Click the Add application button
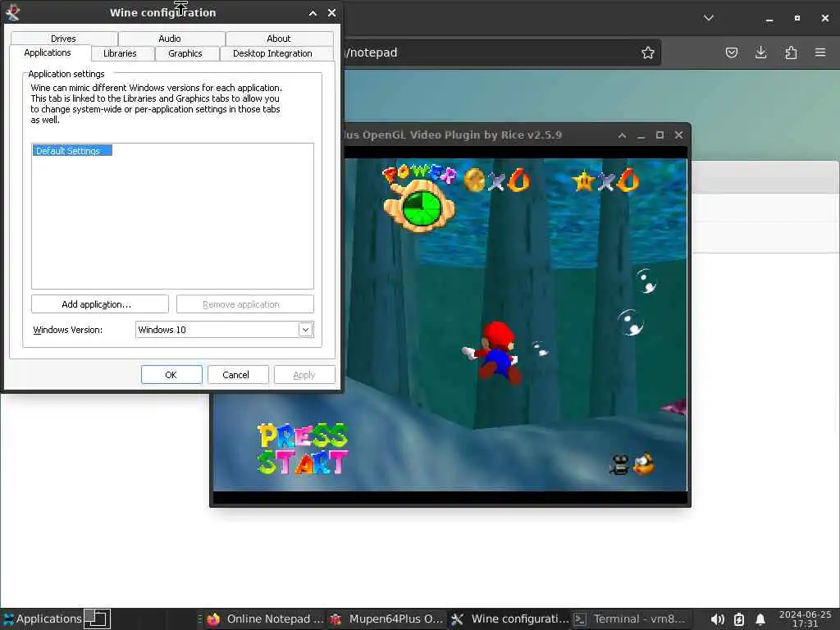The height and width of the screenshot is (630, 840). [99, 304]
